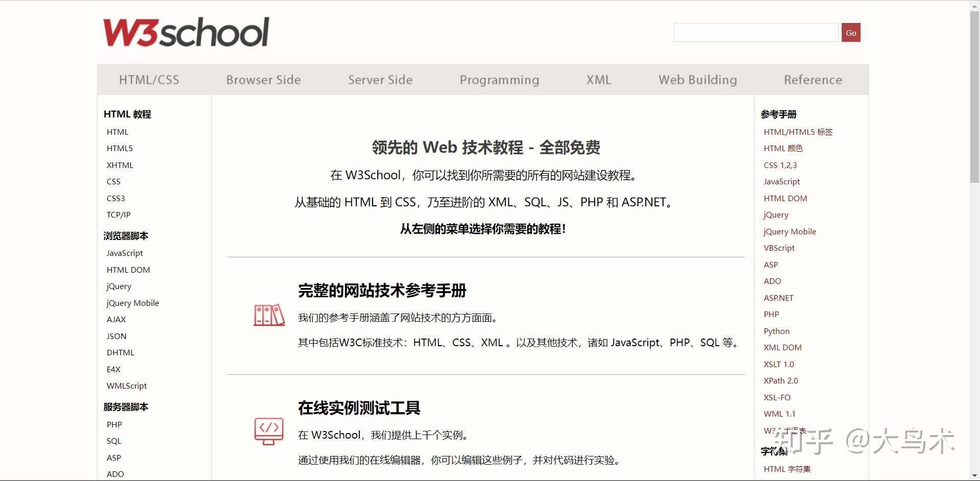
Task: Open HTML5 tutorial in left menu
Action: 119,148
